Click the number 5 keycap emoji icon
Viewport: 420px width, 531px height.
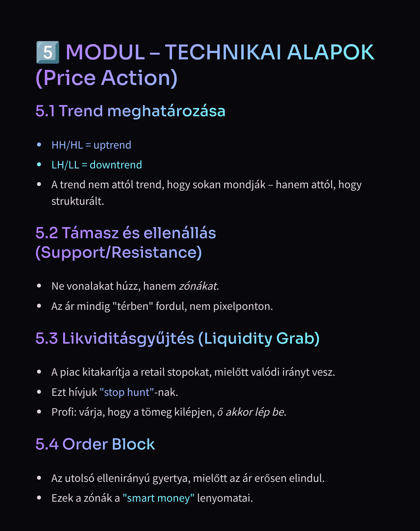(x=48, y=52)
